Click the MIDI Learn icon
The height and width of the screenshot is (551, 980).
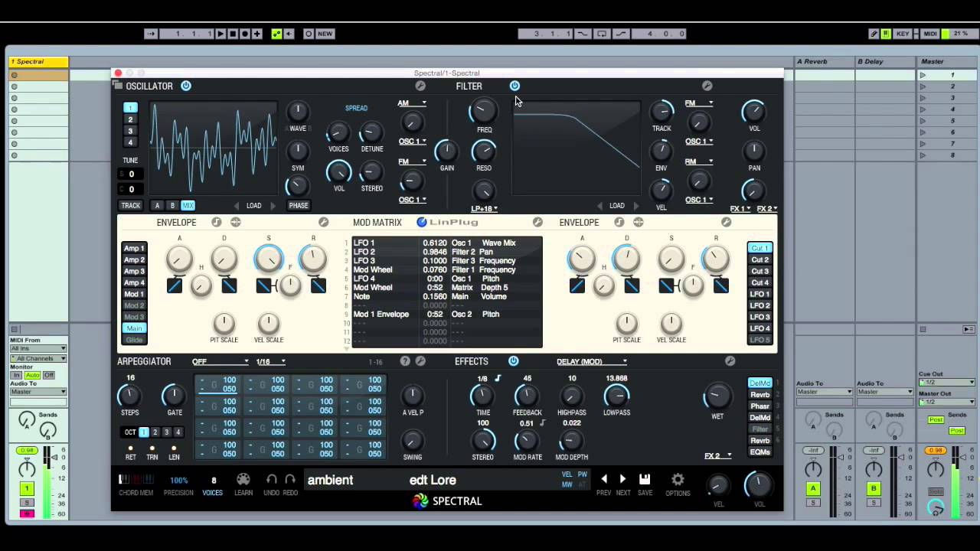(243, 480)
